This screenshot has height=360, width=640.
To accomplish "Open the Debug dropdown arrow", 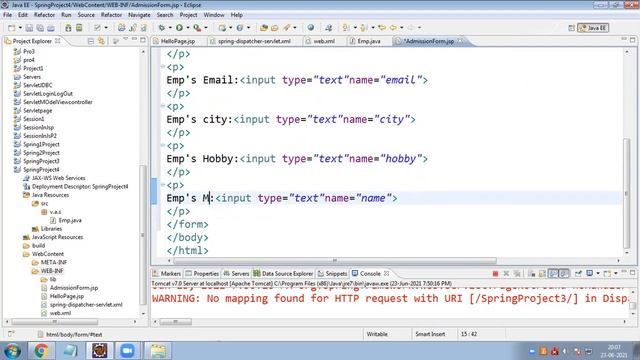I will click(x=170, y=28).
